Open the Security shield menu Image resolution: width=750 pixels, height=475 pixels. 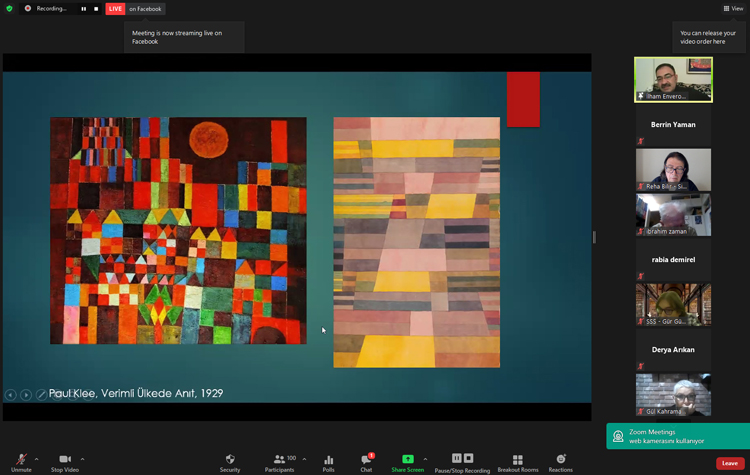point(230,460)
